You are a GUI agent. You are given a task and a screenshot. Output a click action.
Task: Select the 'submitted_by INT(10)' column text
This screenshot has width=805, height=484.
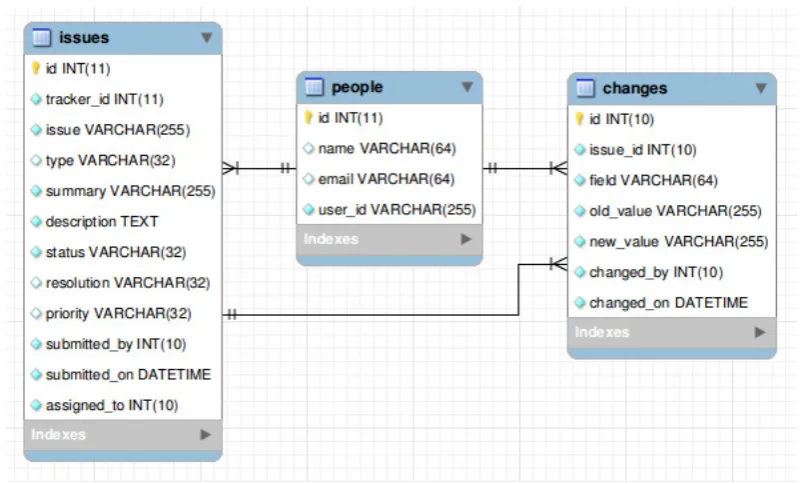point(116,344)
